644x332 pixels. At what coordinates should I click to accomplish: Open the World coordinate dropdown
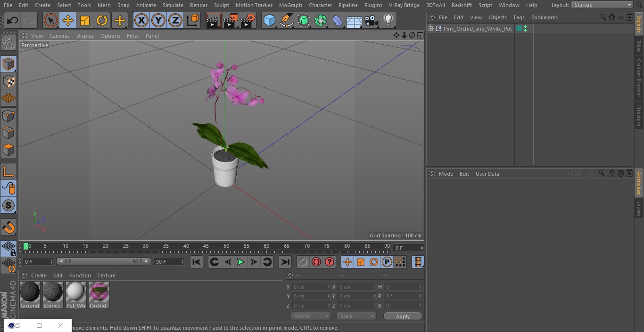point(311,316)
